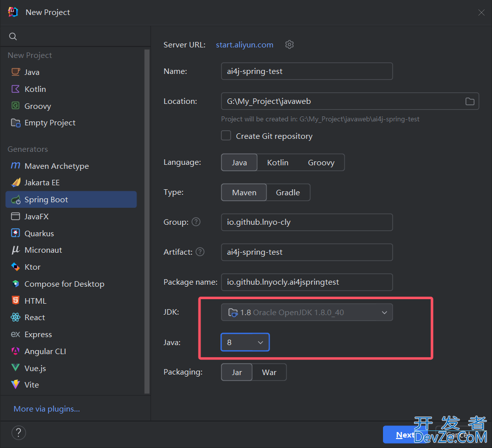Select Kotlin project type in sidebar

(71, 89)
